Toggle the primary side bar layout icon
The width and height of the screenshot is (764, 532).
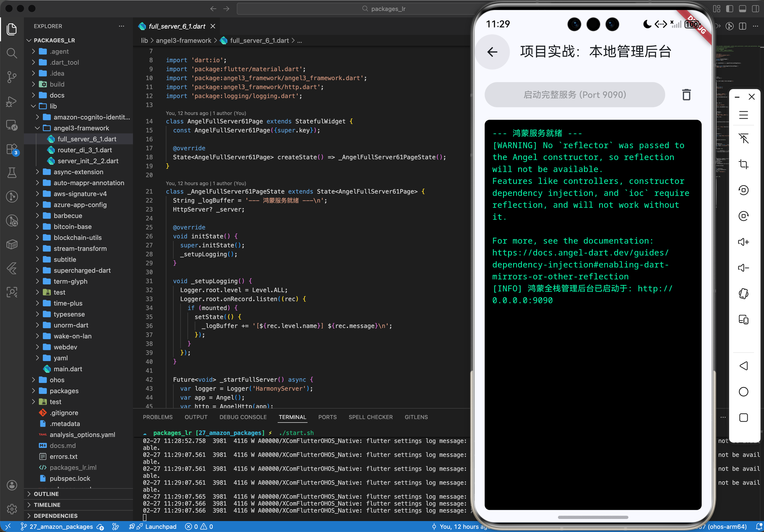tap(729, 9)
